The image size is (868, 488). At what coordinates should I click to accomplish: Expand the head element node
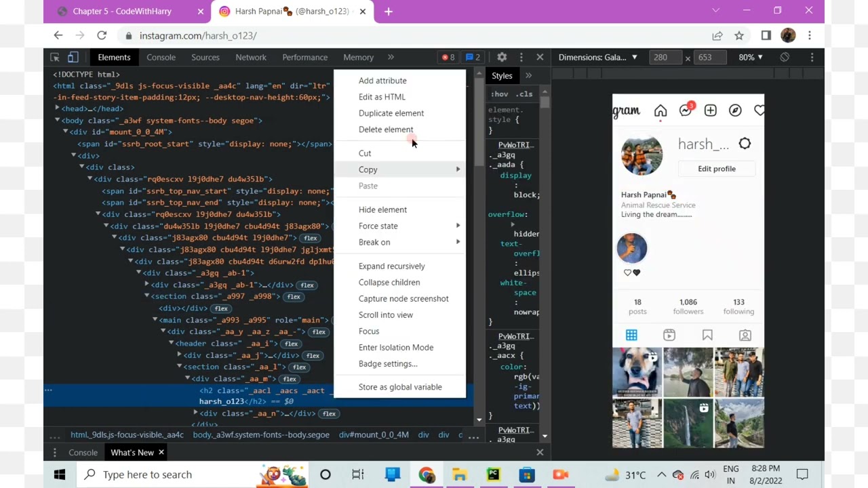tap(57, 108)
